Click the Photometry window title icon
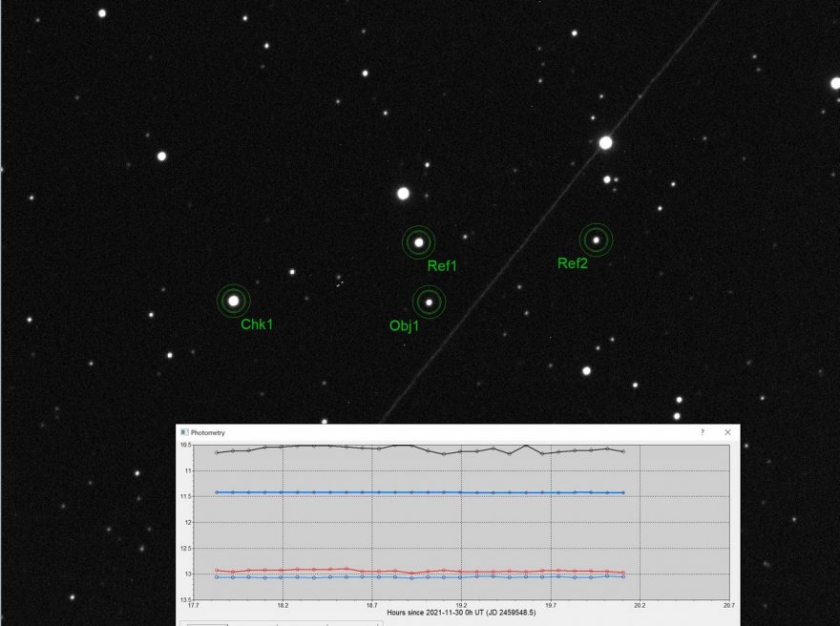 [x=185, y=432]
